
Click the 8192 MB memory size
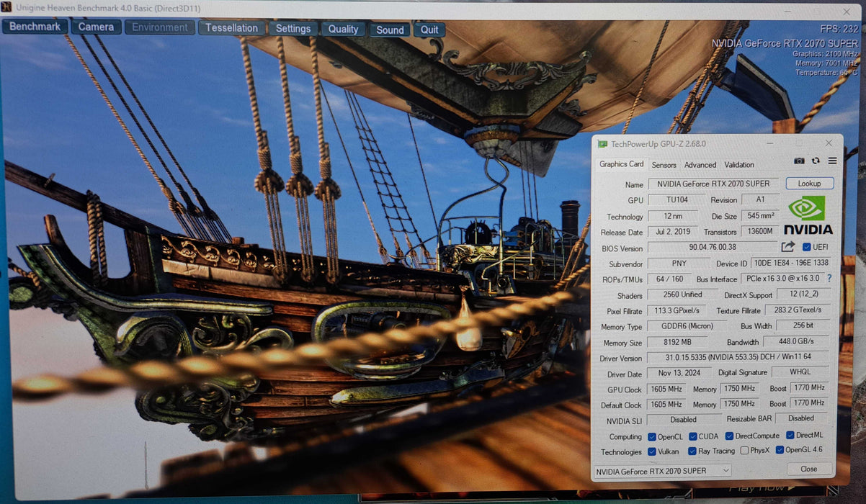(x=677, y=343)
